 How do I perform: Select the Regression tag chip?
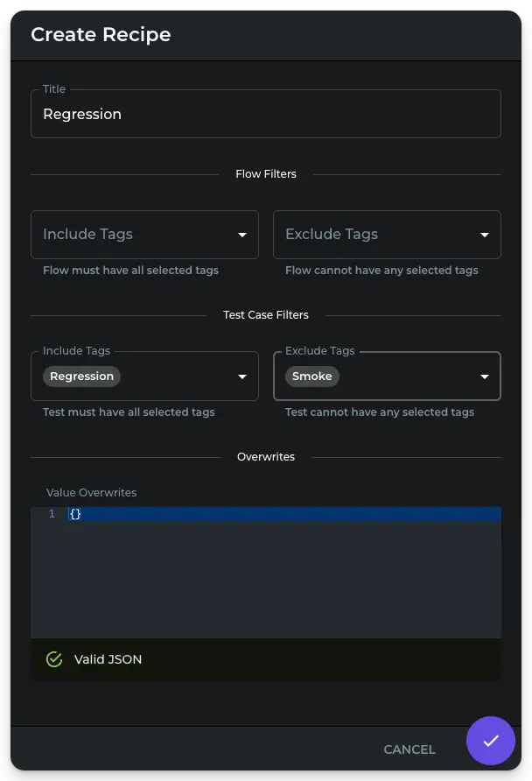pyautogui.click(x=81, y=376)
